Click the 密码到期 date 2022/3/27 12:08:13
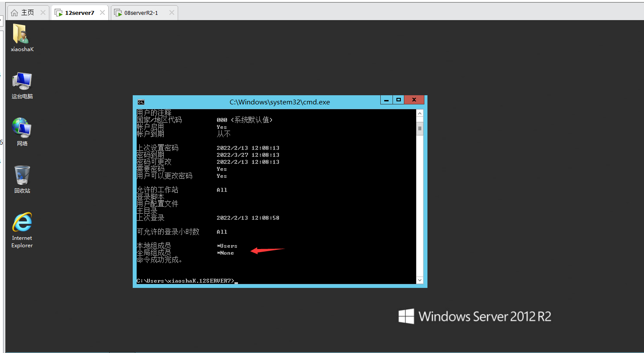Screen dimensions: 644x353 (x=248, y=155)
